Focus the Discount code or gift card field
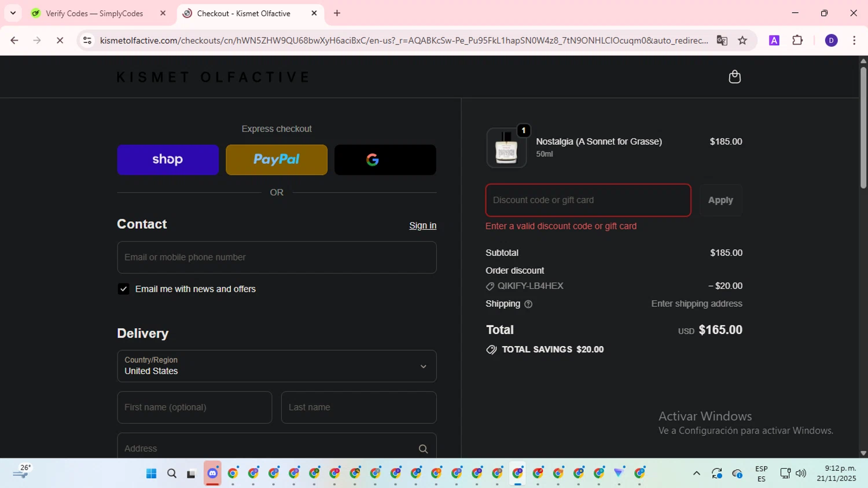 (588, 200)
